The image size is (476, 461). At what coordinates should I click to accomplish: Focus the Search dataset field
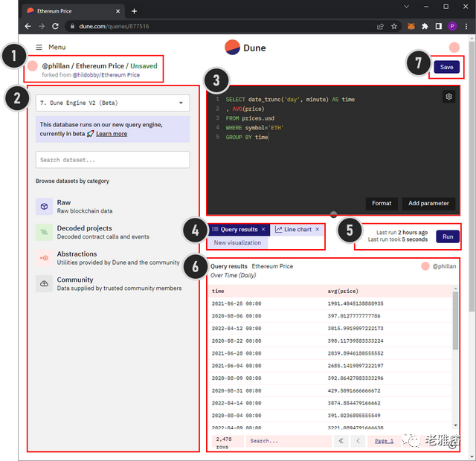[112, 160]
